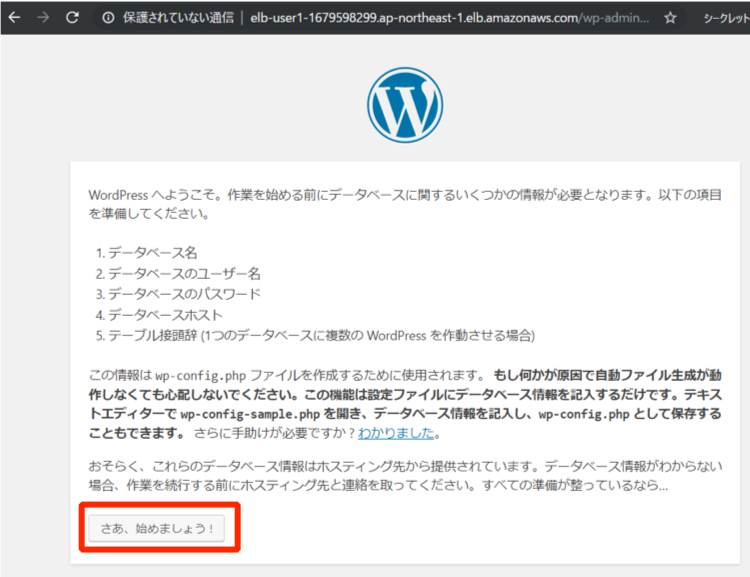Select list item 3. データベースのパスワード
The width and height of the screenshot is (750, 577).
[x=178, y=294]
